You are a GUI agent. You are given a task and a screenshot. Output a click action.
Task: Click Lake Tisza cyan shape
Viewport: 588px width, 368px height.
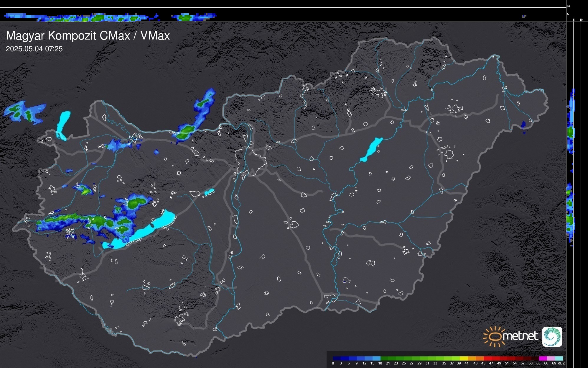click(371, 150)
